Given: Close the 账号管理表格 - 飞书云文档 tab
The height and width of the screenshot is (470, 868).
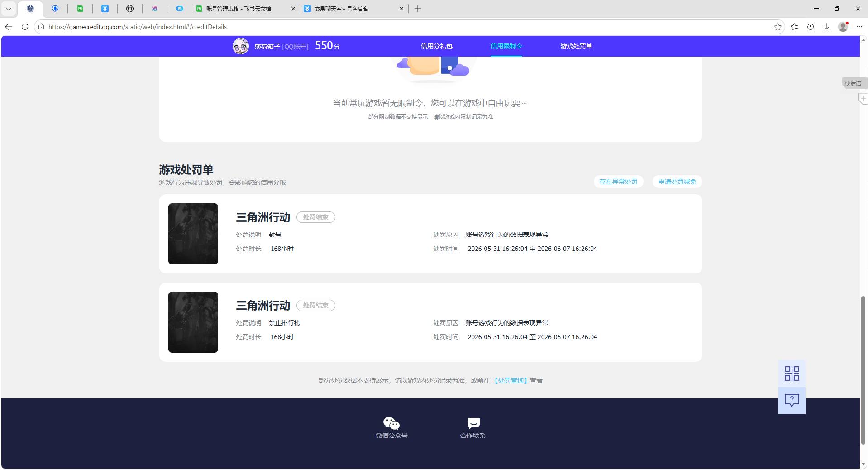Looking at the screenshot, I should click(293, 9).
